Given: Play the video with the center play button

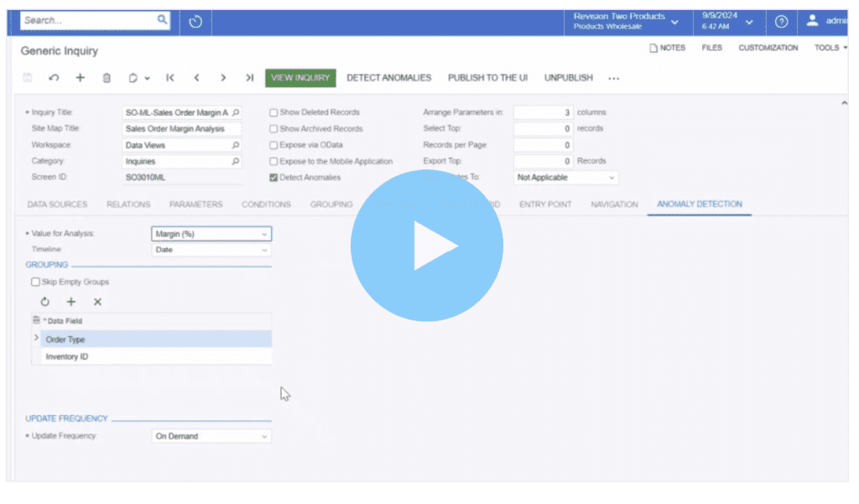Looking at the screenshot, I should coord(427,245).
